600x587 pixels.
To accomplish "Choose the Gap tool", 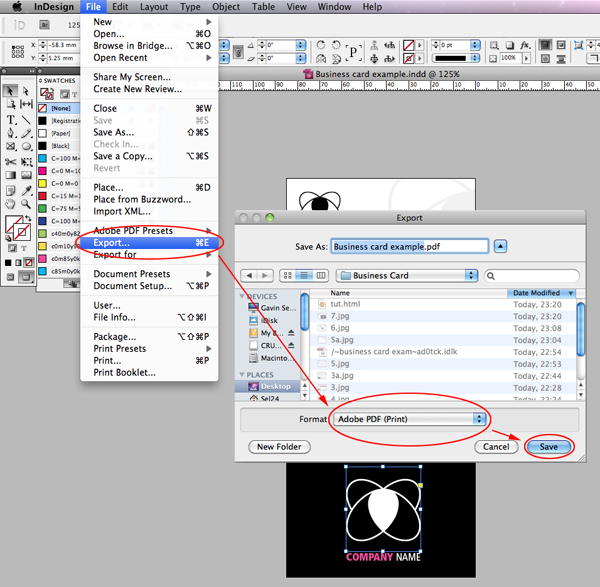I will (26, 104).
